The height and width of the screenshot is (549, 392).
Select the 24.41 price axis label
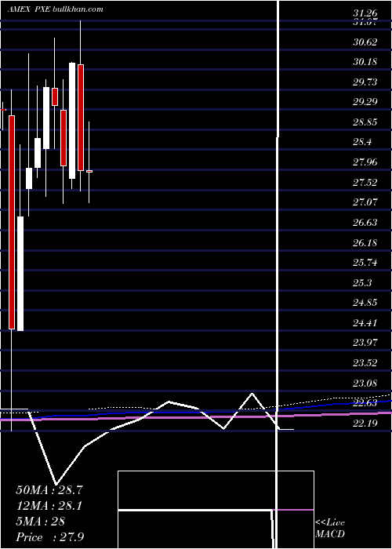coord(365,322)
